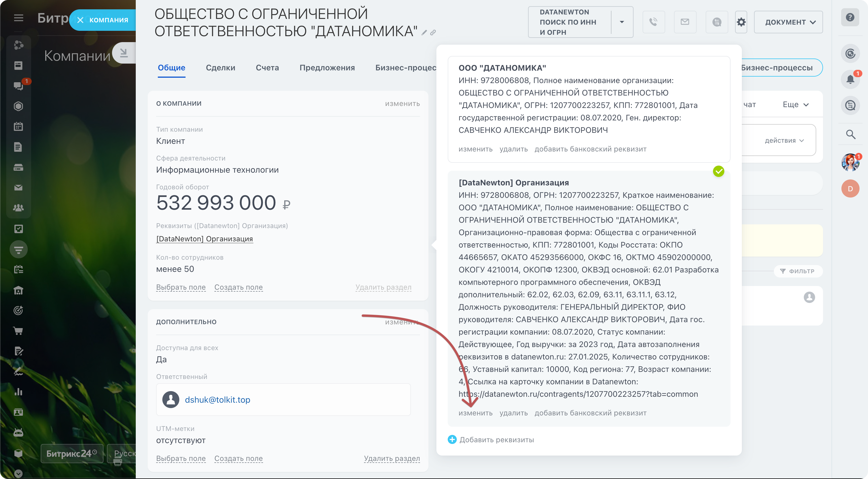Expand the Документ dropdown button

tap(788, 22)
